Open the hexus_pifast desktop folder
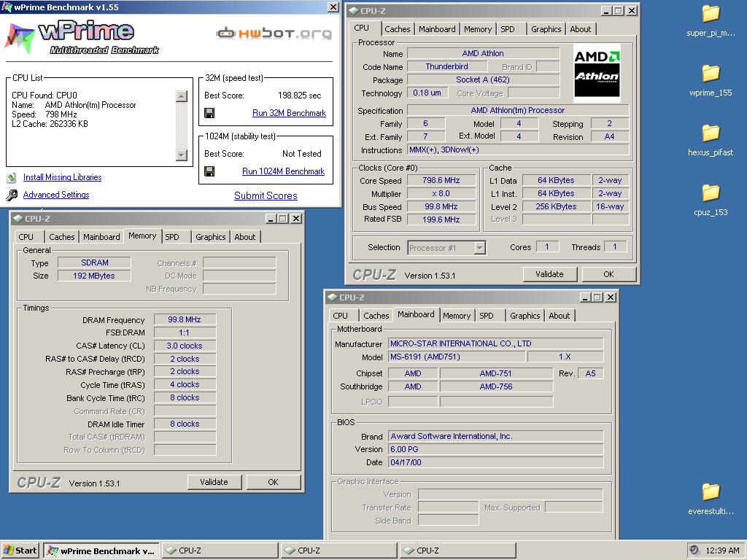The height and width of the screenshot is (560, 747). (711, 140)
